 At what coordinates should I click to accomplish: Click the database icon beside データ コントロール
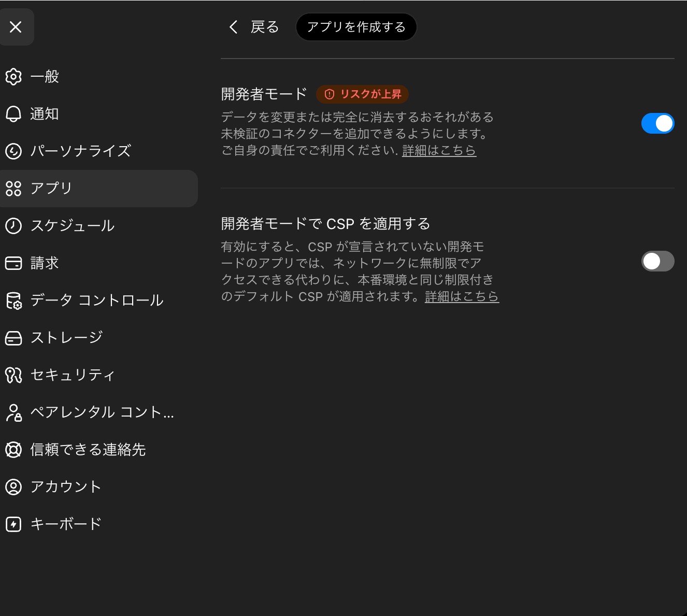[x=13, y=300]
